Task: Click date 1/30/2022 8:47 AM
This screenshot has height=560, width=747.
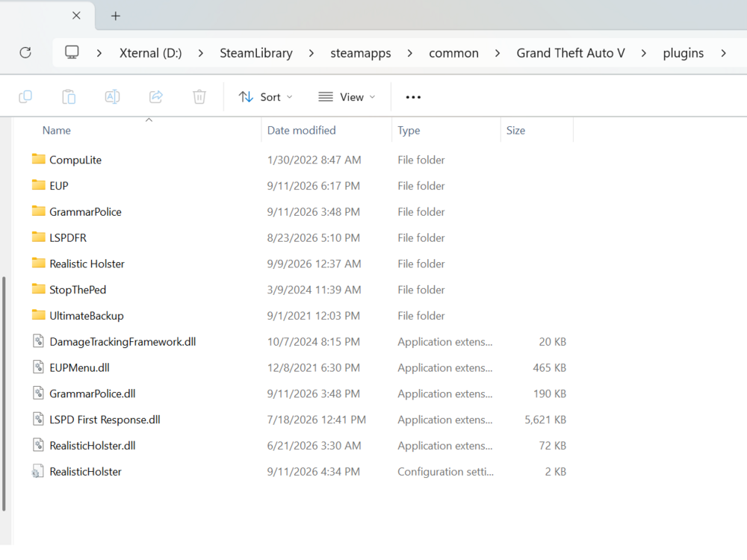Action: pos(314,160)
